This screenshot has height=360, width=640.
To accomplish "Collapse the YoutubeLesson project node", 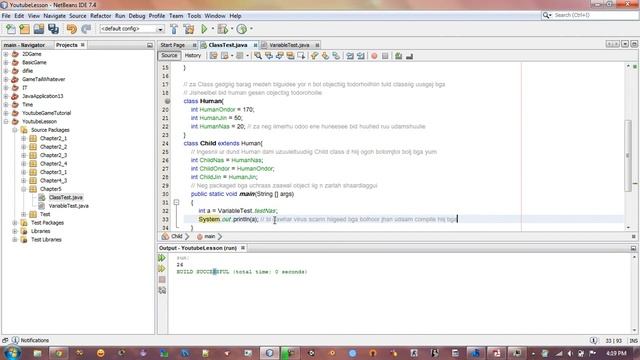I will tap(6, 122).
